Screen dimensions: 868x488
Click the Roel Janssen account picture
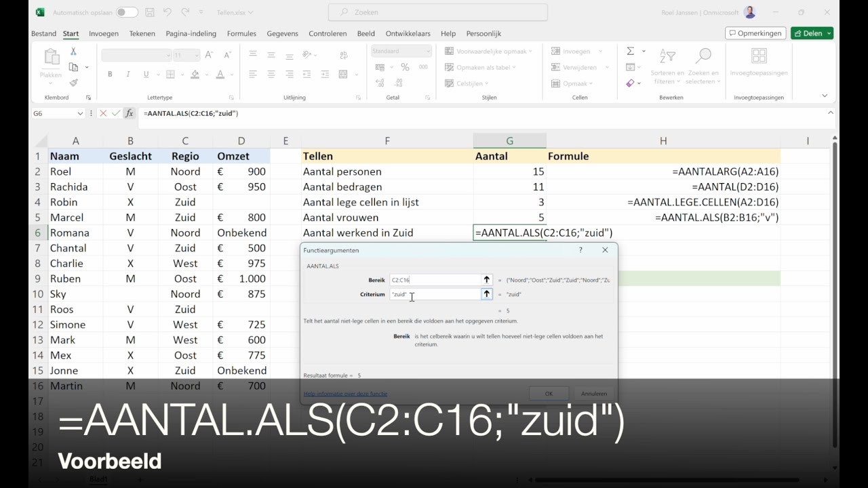749,12
